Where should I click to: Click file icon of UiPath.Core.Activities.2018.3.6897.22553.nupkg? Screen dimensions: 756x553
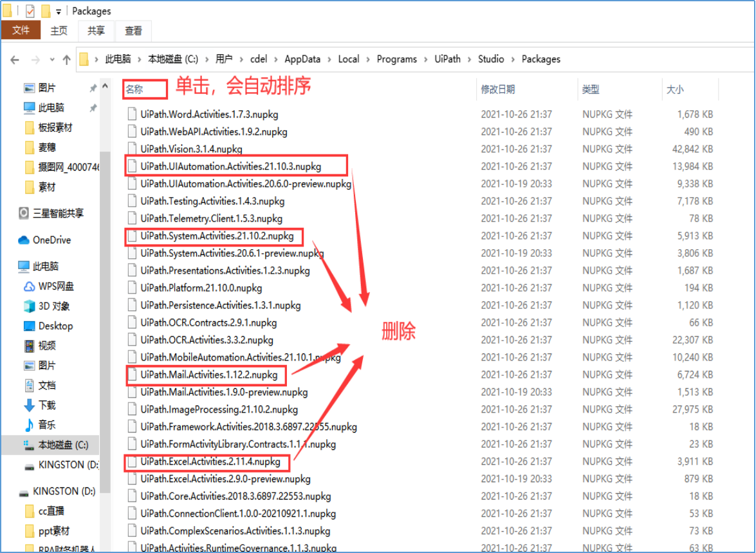(132, 496)
